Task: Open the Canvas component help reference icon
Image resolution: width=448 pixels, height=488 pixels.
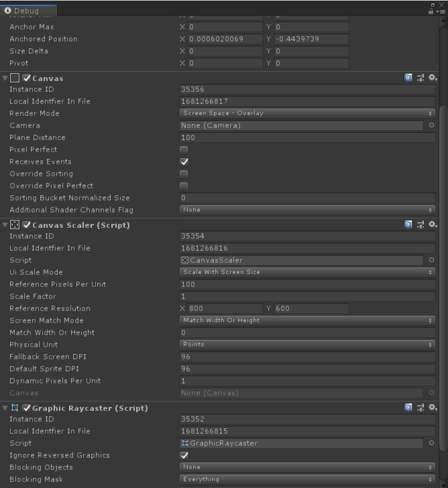Action: [408, 78]
